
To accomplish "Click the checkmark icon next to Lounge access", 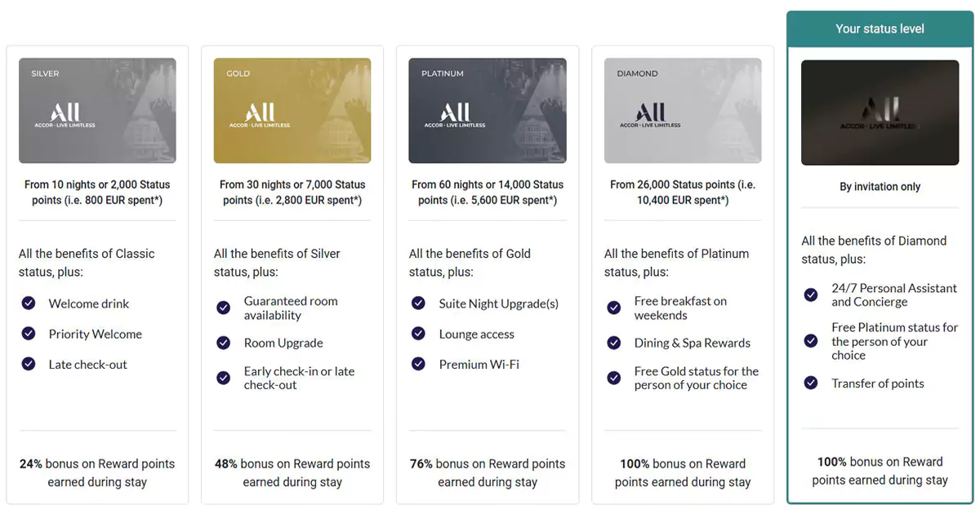I will point(419,334).
